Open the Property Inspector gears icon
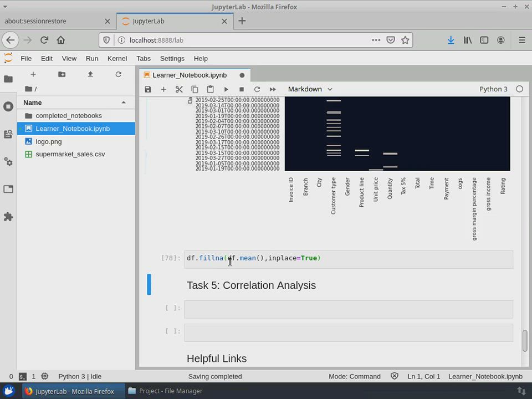Screen dimensions: 532x399 click(8, 161)
